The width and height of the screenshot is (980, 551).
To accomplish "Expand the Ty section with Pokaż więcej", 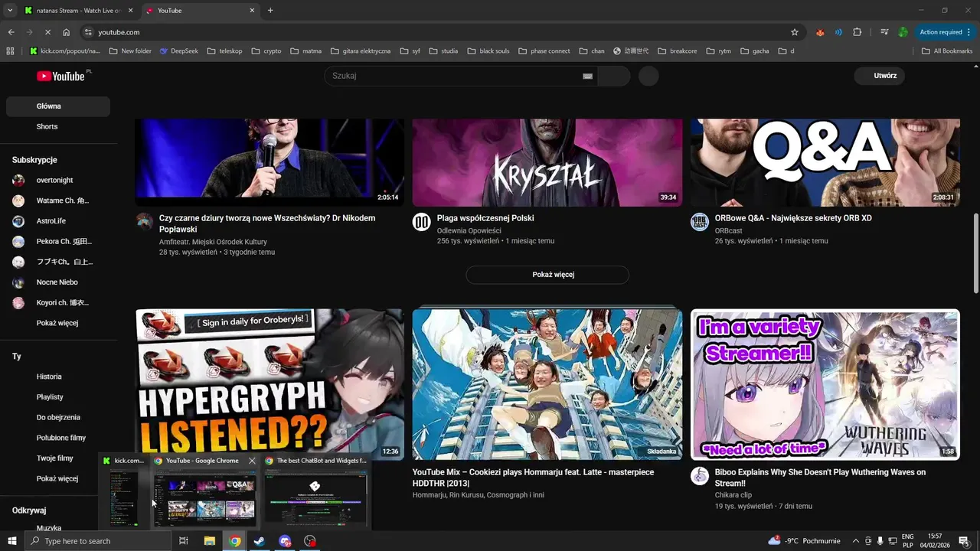I will pos(57,478).
